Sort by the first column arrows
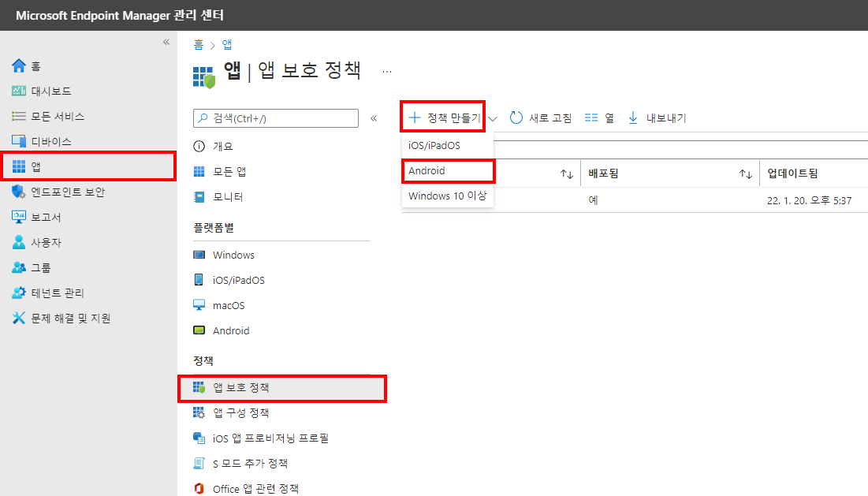 tap(566, 174)
